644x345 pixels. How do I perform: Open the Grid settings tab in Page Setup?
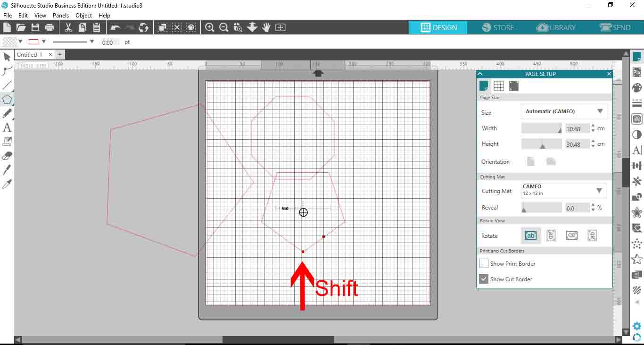pyautogui.click(x=499, y=86)
